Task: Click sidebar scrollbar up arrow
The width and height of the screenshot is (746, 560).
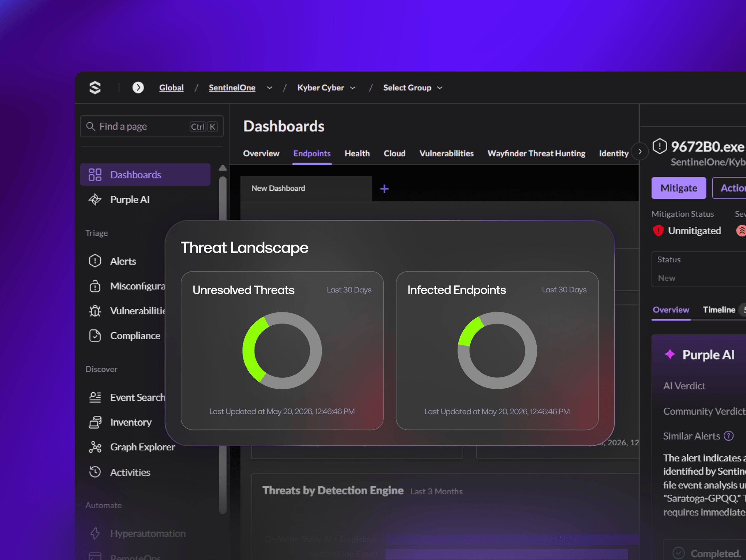Action: (223, 168)
